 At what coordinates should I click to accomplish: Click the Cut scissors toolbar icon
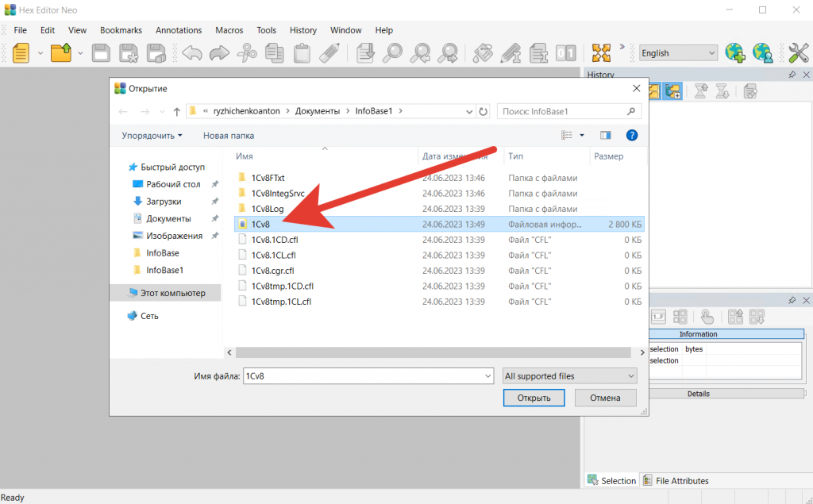[x=248, y=53]
